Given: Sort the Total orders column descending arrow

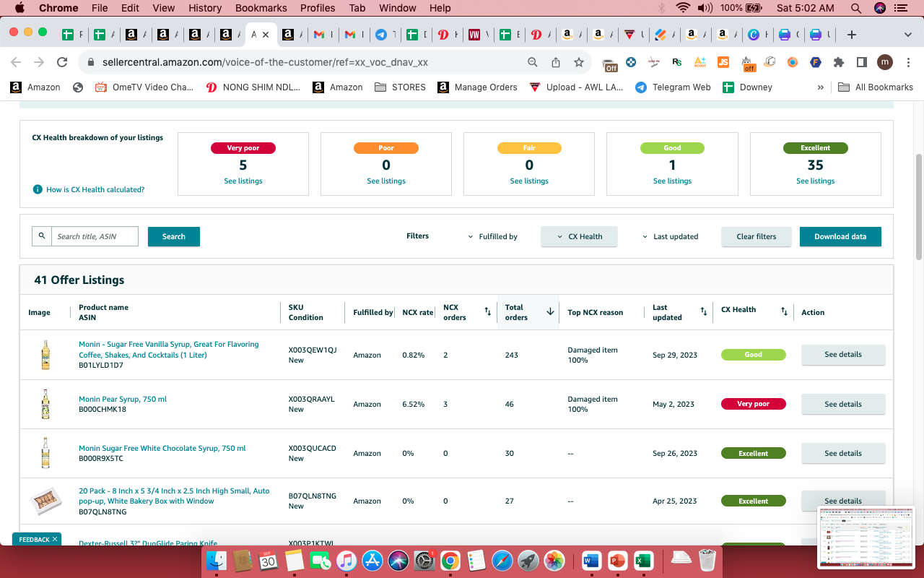Looking at the screenshot, I should pos(550,312).
